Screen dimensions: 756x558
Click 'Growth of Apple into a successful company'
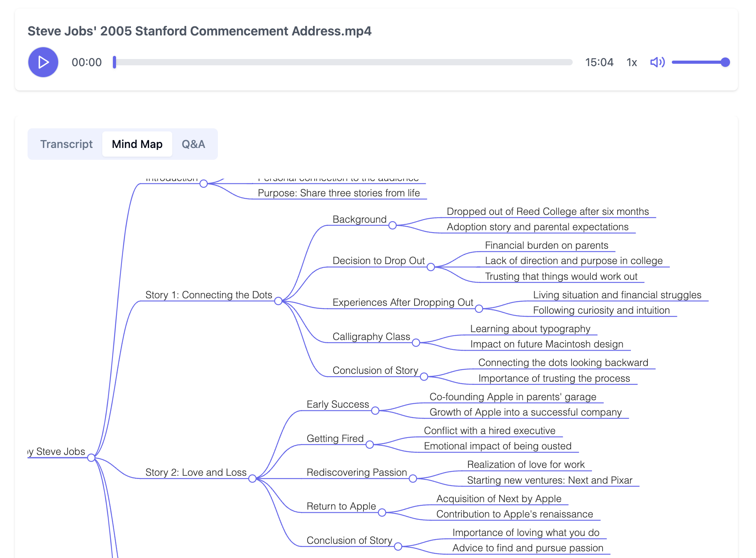click(526, 412)
